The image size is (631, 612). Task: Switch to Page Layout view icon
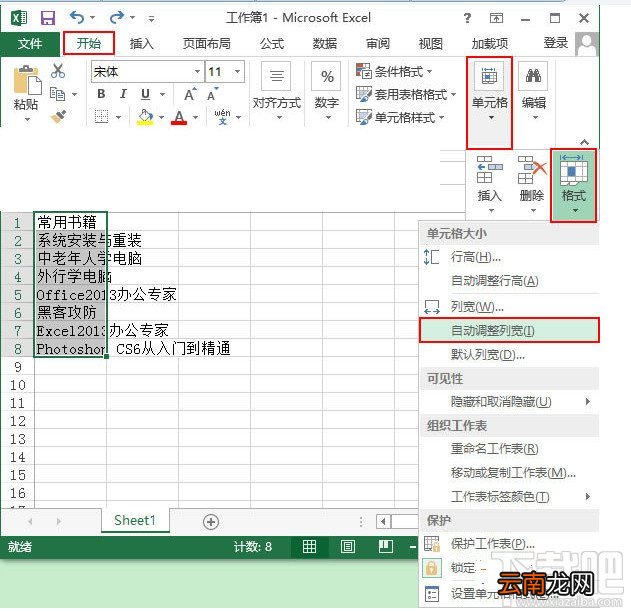(x=348, y=546)
